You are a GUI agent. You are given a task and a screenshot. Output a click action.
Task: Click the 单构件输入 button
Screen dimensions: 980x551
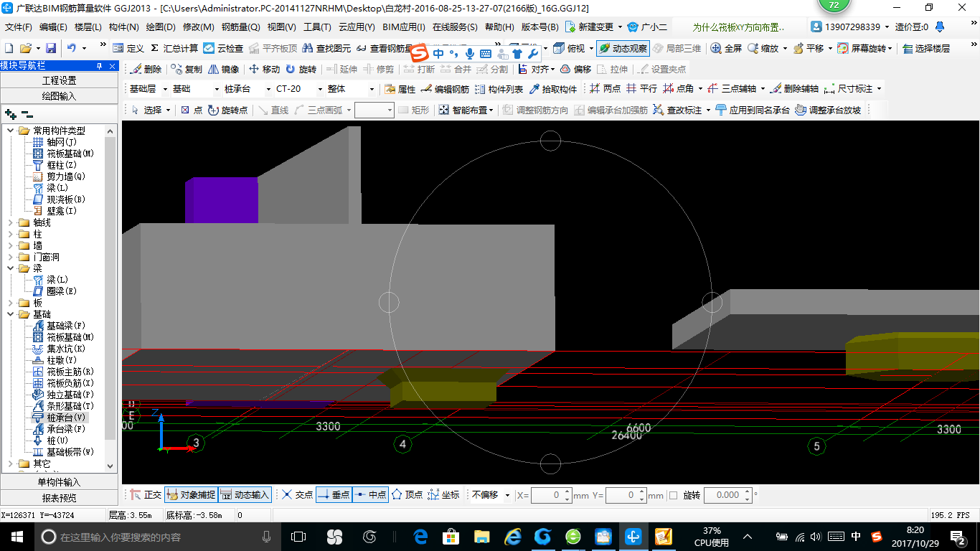[60, 482]
